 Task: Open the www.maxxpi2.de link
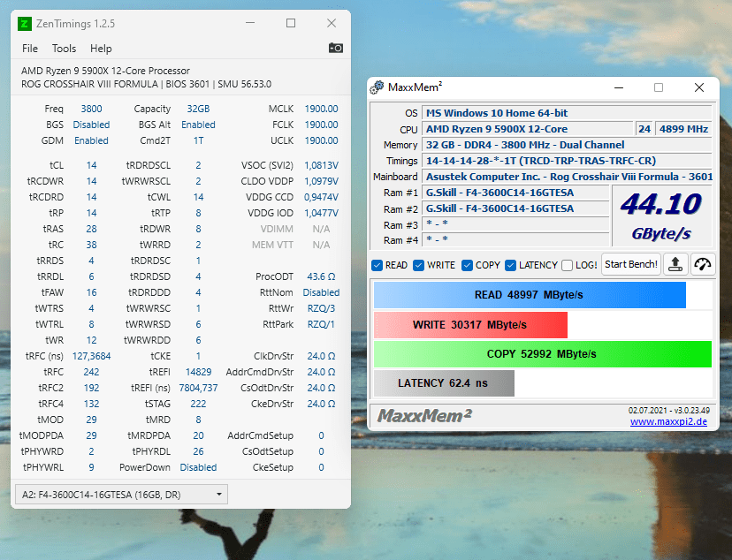tap(668, 421)
